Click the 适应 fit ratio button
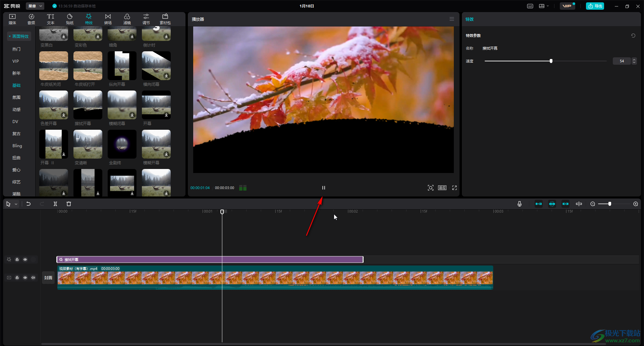This screenshot has height=346, width=644. click(442, 188)
